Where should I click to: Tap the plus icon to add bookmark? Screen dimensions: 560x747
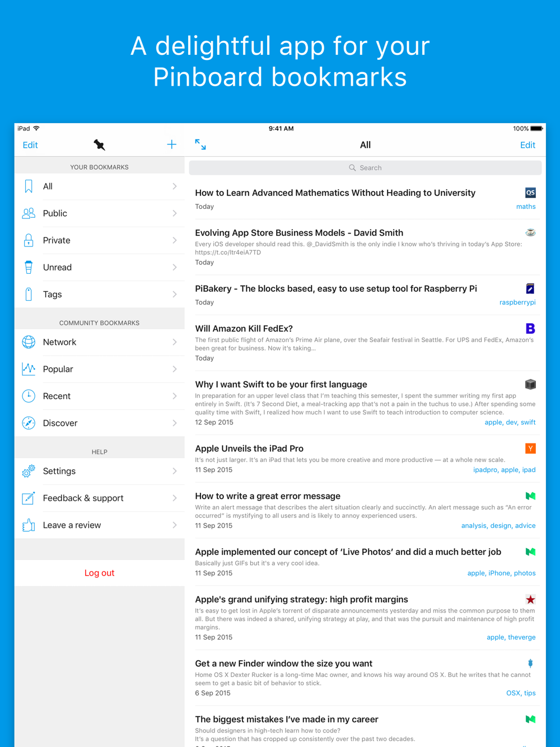(x=171, y=144)
